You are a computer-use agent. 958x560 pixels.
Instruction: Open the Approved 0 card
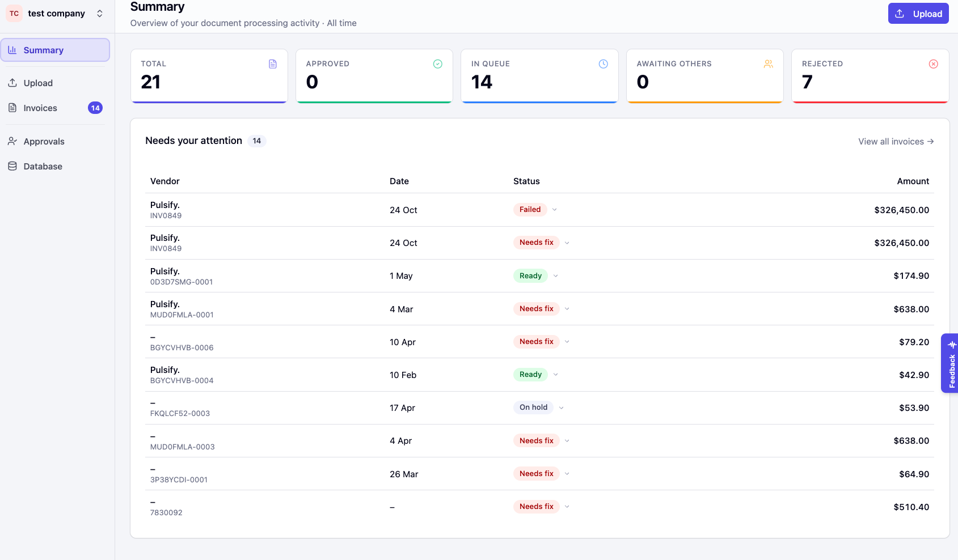[374, 76]
